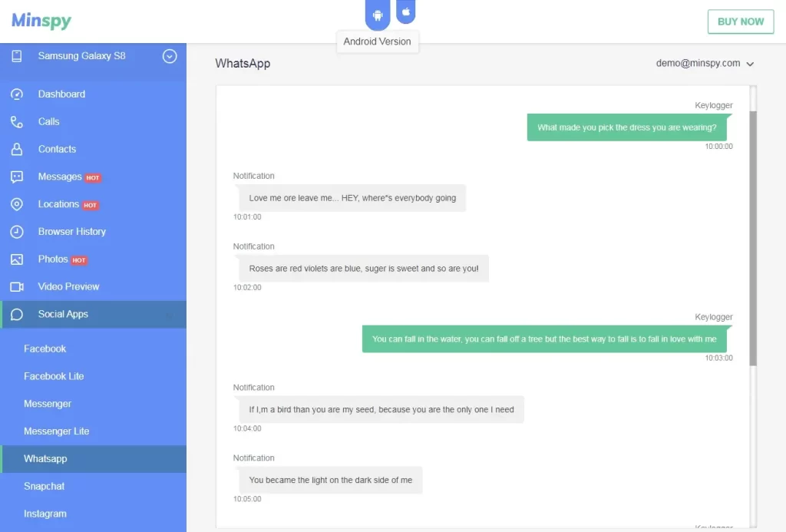786x532 pixels.
Task: Select Instagram under Social Apps
Action: point(93,514)
